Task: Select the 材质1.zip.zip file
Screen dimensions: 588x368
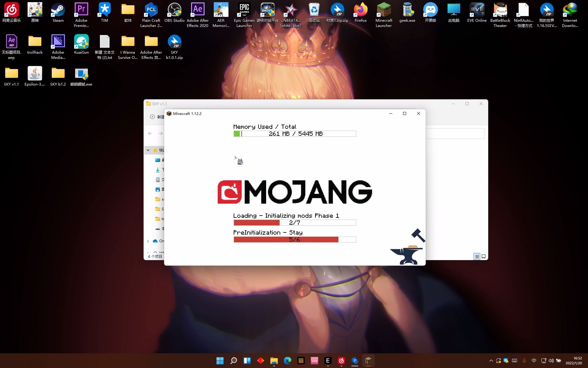Action: click(x=337, y=12)
